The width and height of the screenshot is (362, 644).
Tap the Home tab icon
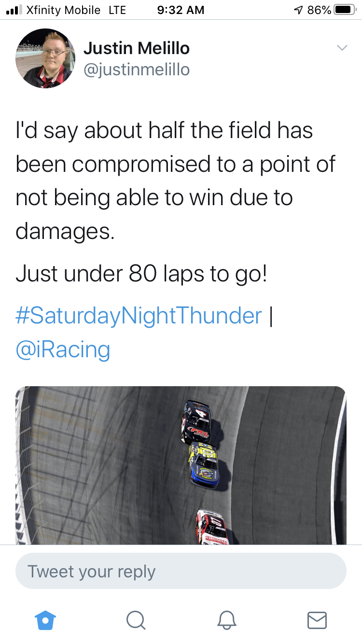(x=46, y=620)
